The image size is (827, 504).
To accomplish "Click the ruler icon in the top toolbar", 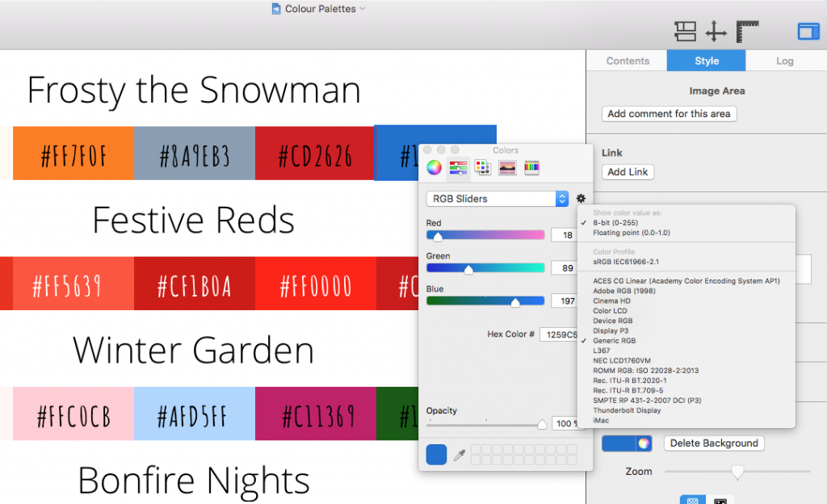I will click(747, 31).
